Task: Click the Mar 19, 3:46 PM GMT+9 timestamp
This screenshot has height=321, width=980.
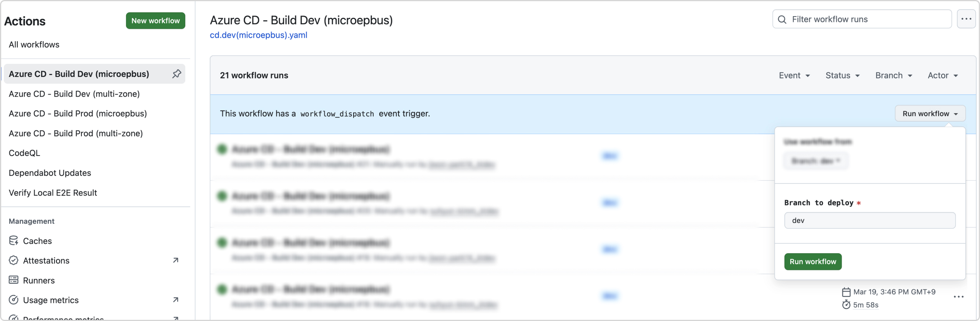Action: (894, 292)
